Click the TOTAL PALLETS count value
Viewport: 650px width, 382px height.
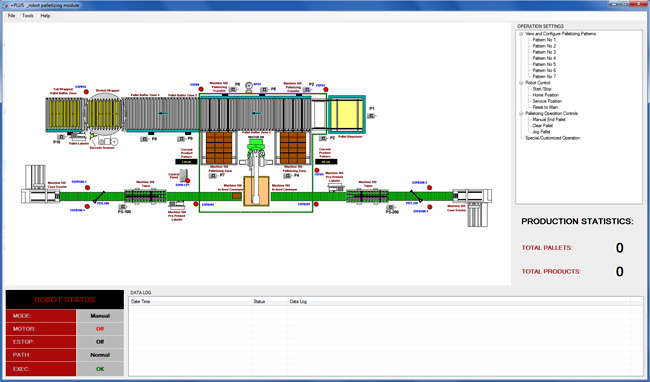[x=619, y=248]
